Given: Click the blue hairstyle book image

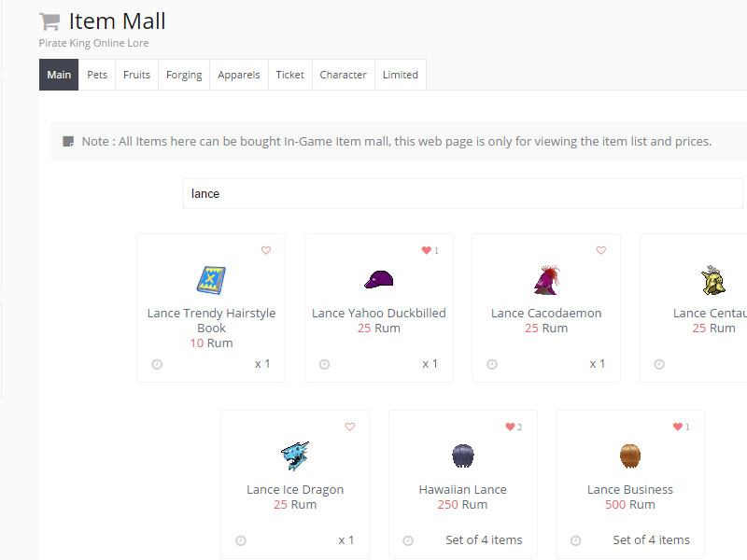Looking at the screenshot, I should point(211,280).
